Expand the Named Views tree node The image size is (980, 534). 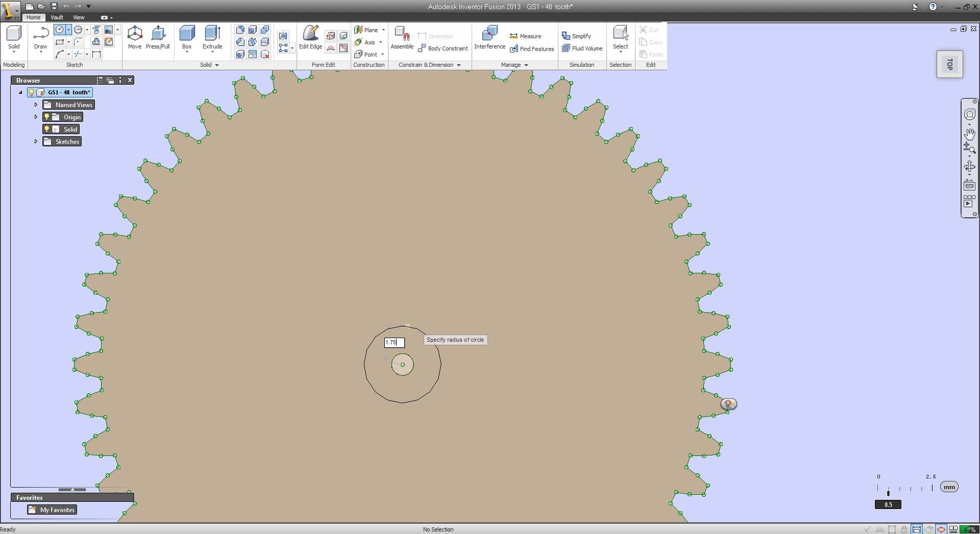(x=36, y=105)
